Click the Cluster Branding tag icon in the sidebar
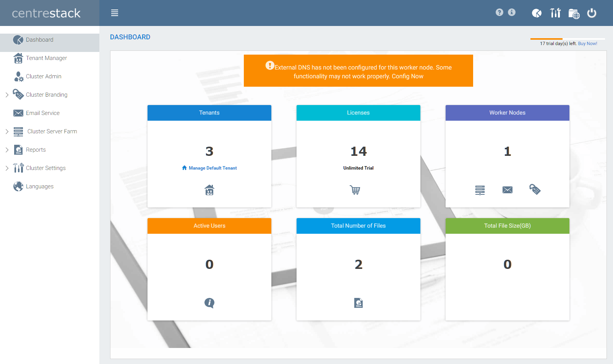 tap(18, 94)
